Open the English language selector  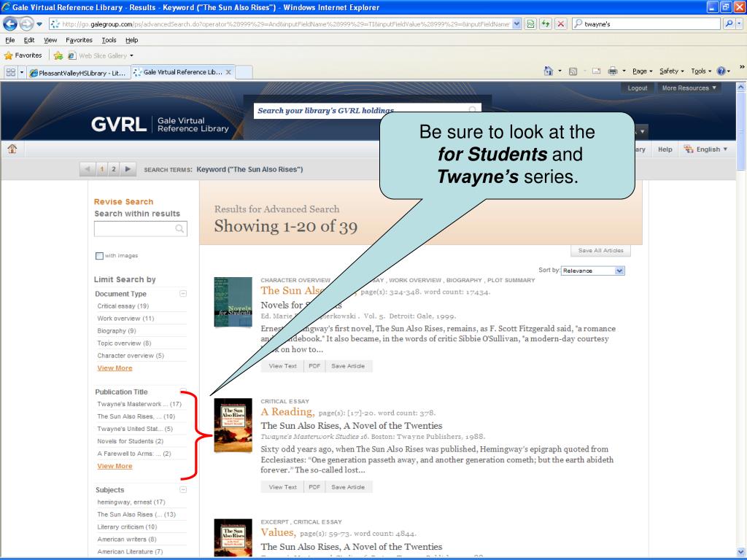click(x=706, y=149)
